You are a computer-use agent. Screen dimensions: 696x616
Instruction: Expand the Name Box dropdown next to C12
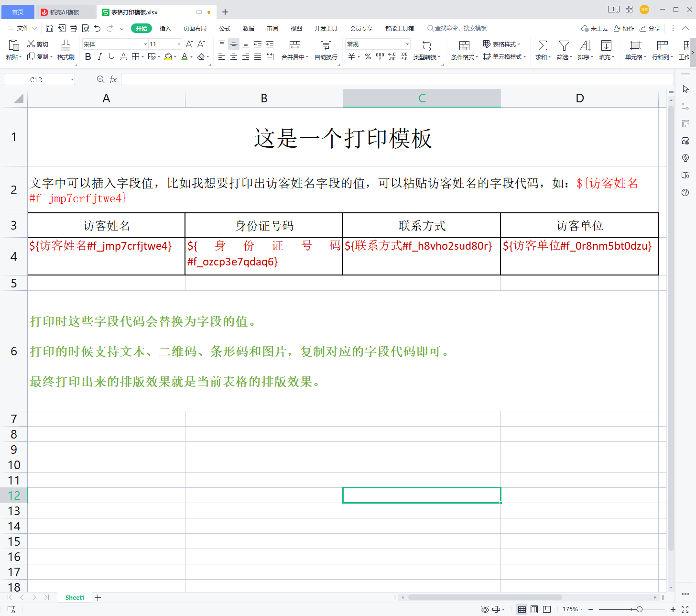(x=72, y=80)
